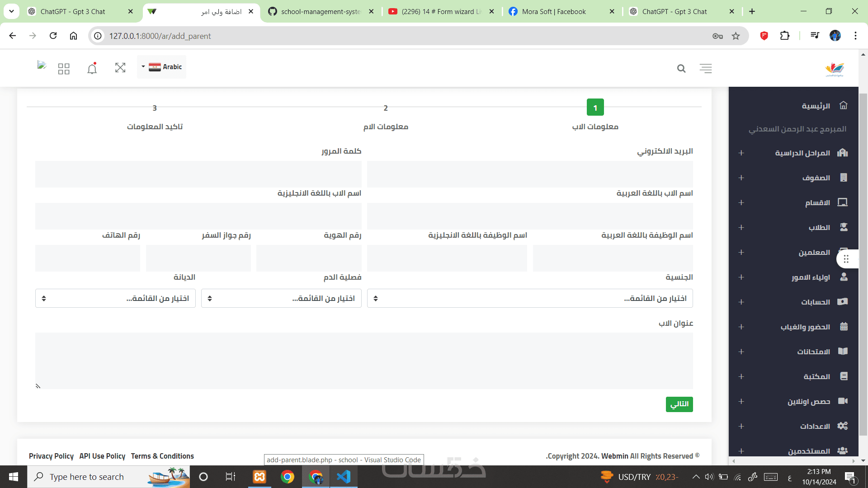Open the فصيلة الدم blood type dropdown
Viewport: 868px width, 488px height.
point(281,298)
